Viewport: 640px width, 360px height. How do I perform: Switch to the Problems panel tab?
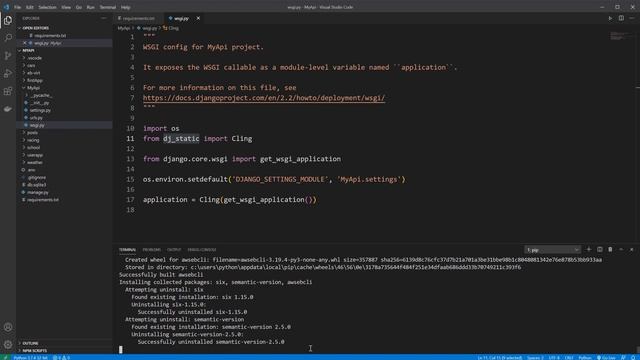point(151,249)
